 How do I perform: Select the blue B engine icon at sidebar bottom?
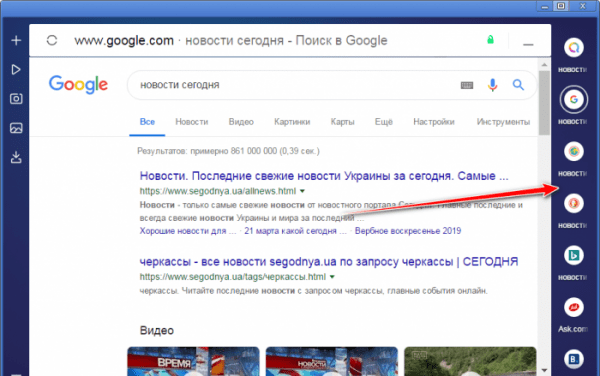point(574,359)
